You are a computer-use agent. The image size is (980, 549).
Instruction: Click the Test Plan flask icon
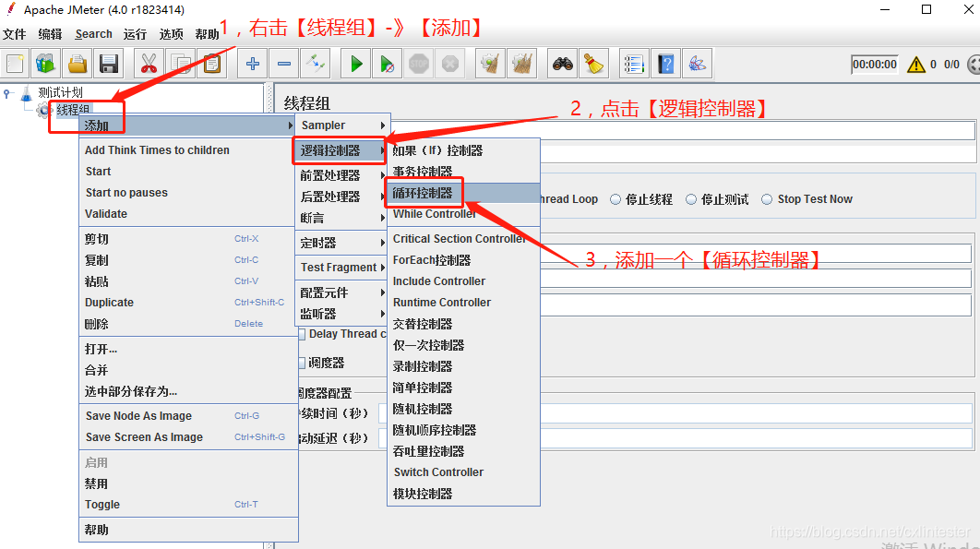[x=26, y=94]
